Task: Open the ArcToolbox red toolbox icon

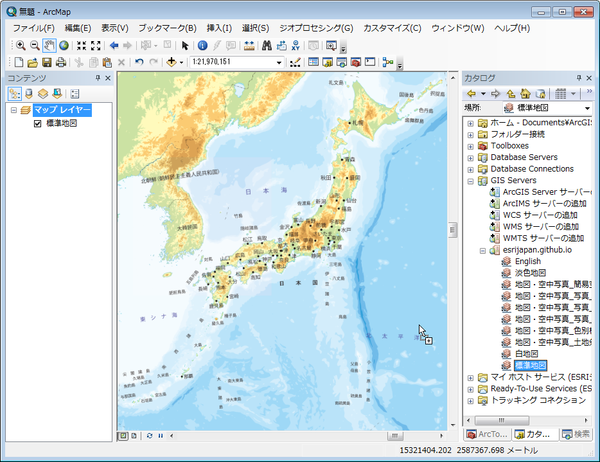Action: (x=356, y=62)
